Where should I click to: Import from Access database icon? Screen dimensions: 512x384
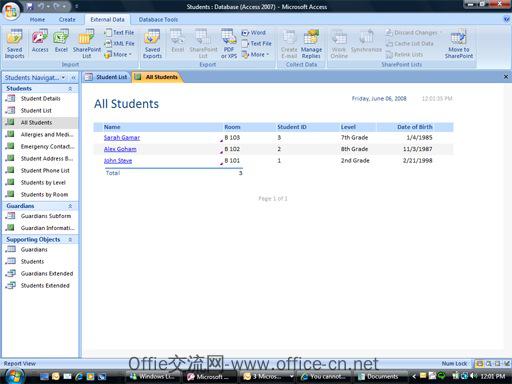(x=40, y=41)
